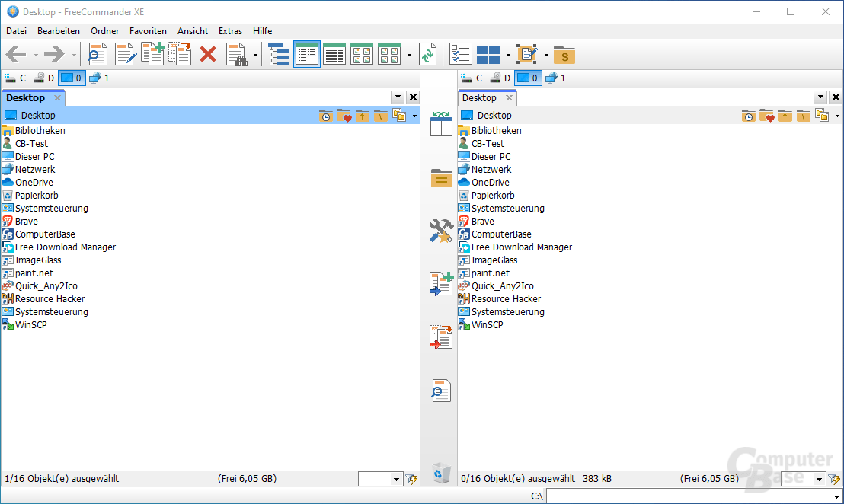Viewport: 844px width, 504px height.
Task: Click the favorites heart icon above the left panel
Action: click(344, 115)
